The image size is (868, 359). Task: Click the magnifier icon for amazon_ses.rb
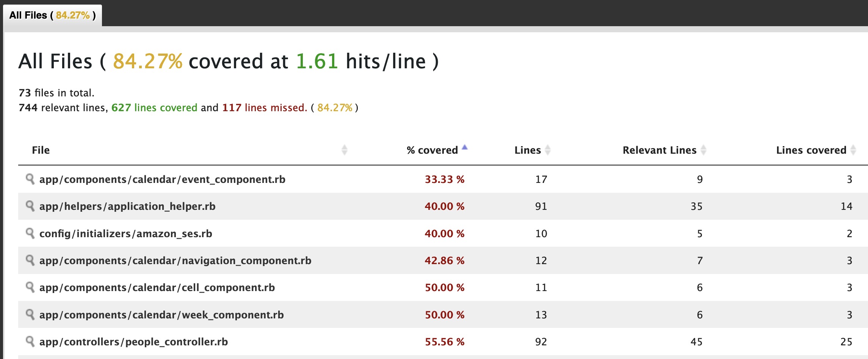click(x=31, y=233)
